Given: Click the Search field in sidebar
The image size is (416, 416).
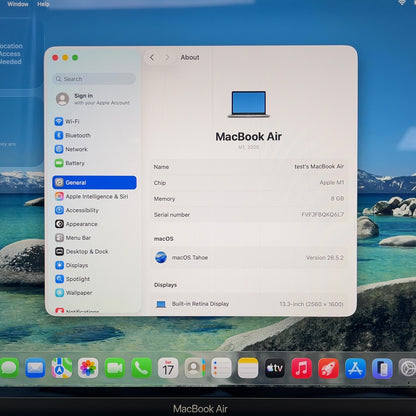Looking at the screenshot, I should point(94,79).
